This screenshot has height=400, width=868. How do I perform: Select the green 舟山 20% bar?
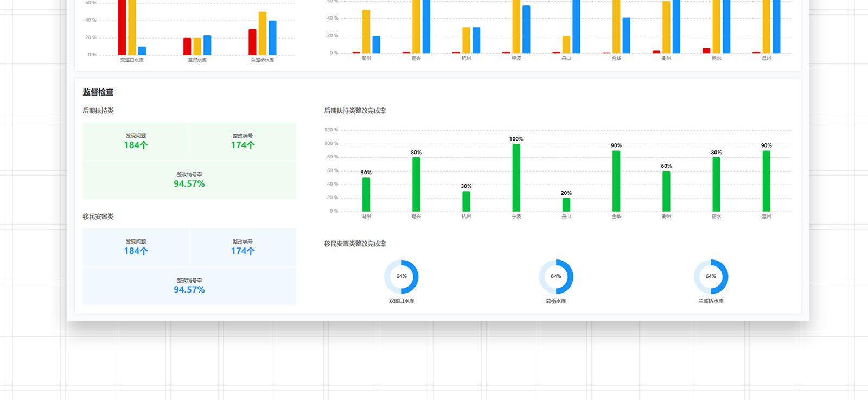[566, 205]
